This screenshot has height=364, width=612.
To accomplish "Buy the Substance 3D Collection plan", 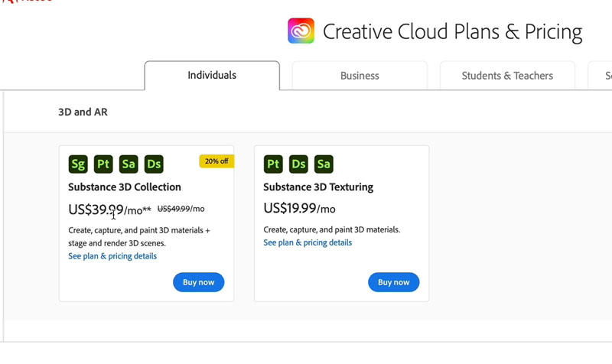I will [199, 282].
